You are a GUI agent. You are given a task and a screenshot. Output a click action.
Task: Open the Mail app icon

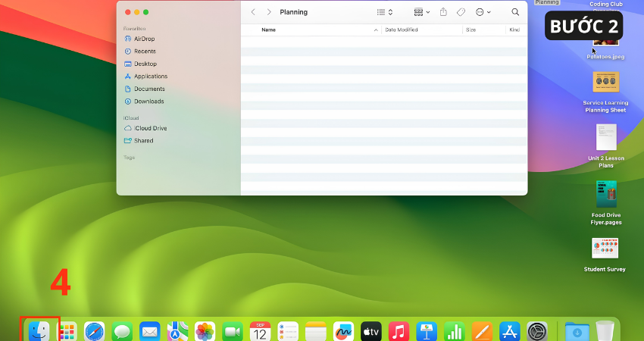tap(149, 331)
